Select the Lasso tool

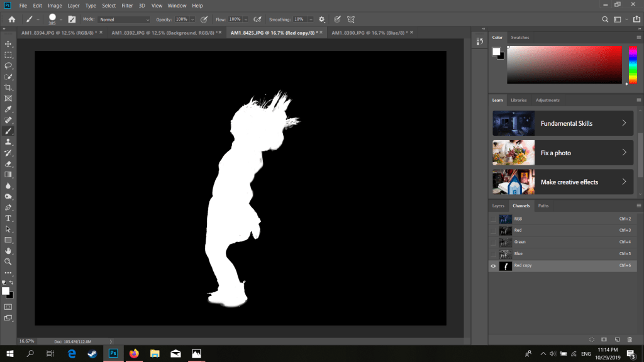(x=8, y=65)
